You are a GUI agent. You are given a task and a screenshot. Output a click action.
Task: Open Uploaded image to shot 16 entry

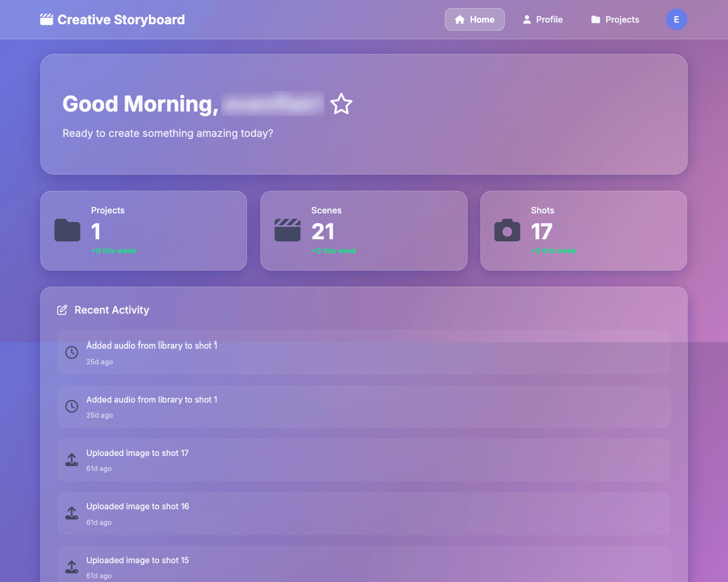[364, 513]
